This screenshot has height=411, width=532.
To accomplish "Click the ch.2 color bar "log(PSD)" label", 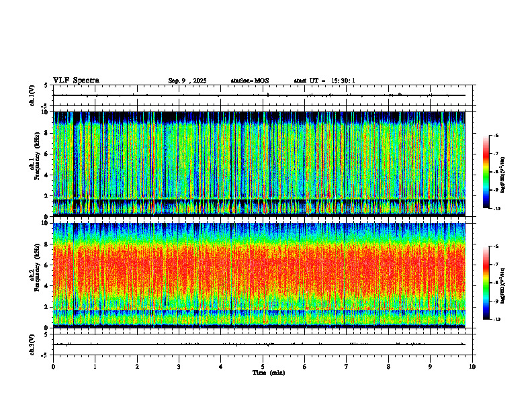I will [503, 285].
